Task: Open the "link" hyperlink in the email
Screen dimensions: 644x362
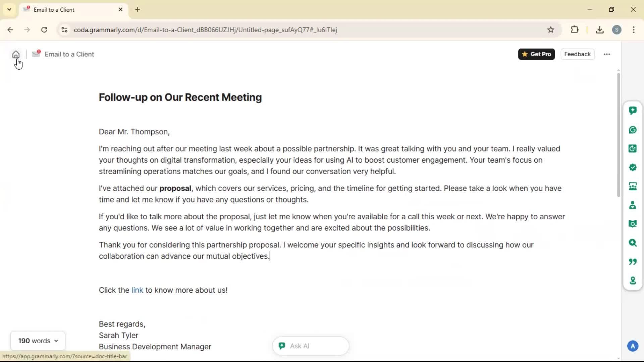Action: click(x=137, y=290)
